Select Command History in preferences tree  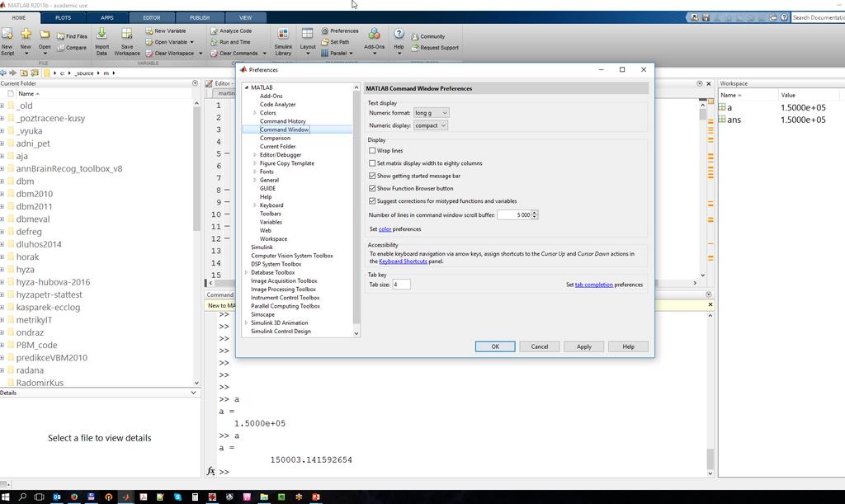(x=282, y=121)
